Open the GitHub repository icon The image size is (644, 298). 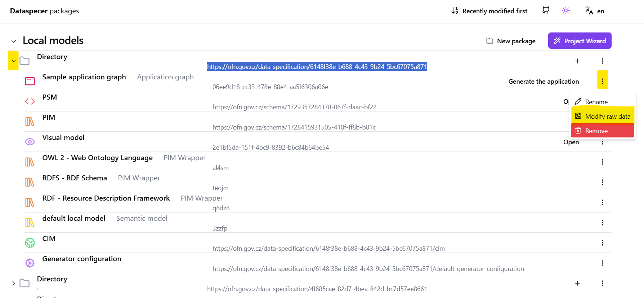click(546, 11)
